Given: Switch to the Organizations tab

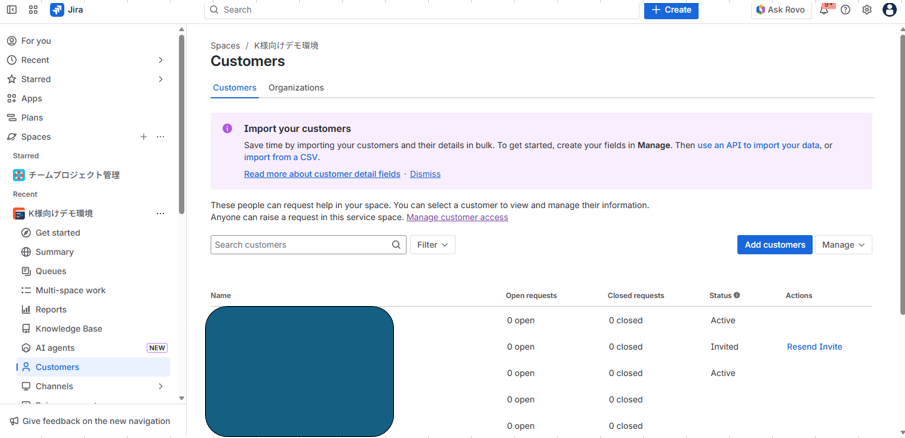Looking at the screenshot, I should (296, 88).
